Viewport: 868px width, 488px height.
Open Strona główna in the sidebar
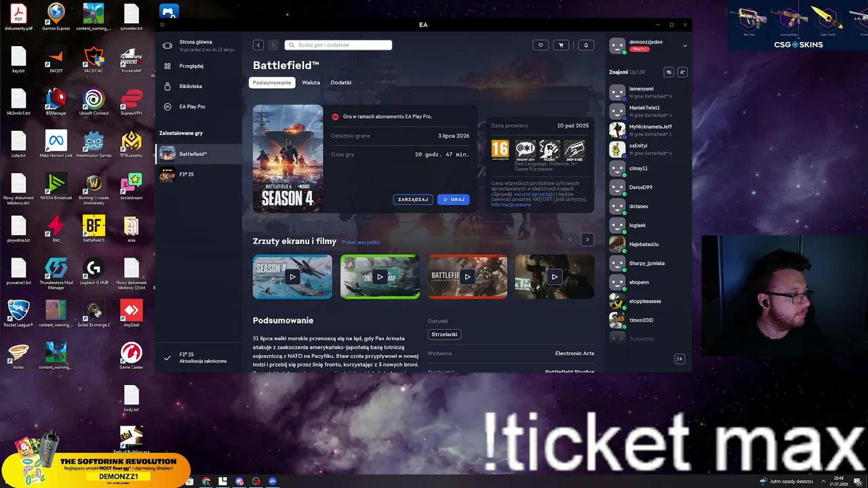click(199, 45)
